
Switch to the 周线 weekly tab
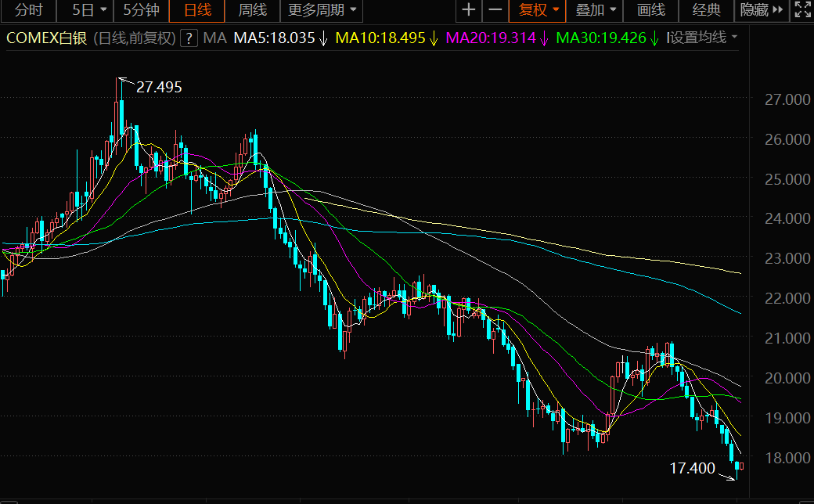[252, 10]
